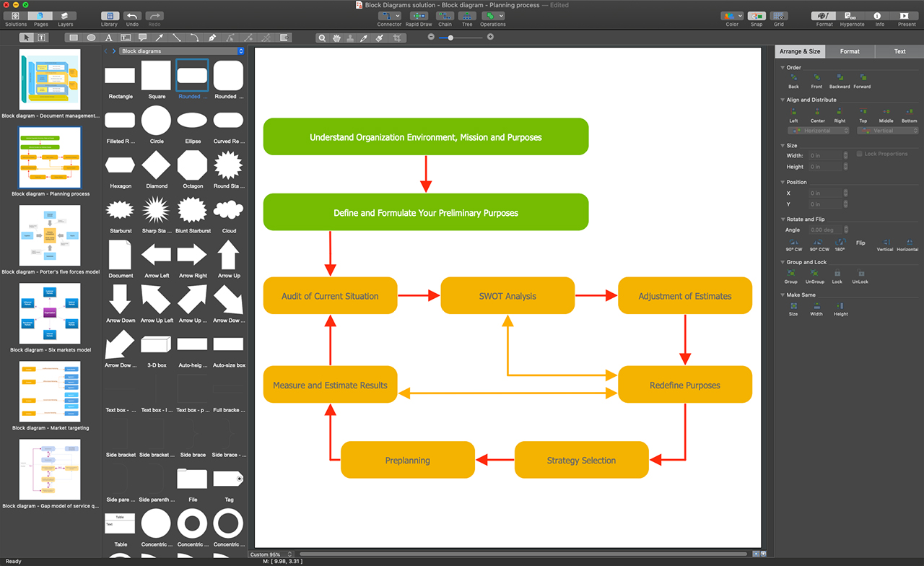The width and height of the screenshot is (924, 566).
Task: Open the Block diagrams library dropdown
Action: click(181, 51)
